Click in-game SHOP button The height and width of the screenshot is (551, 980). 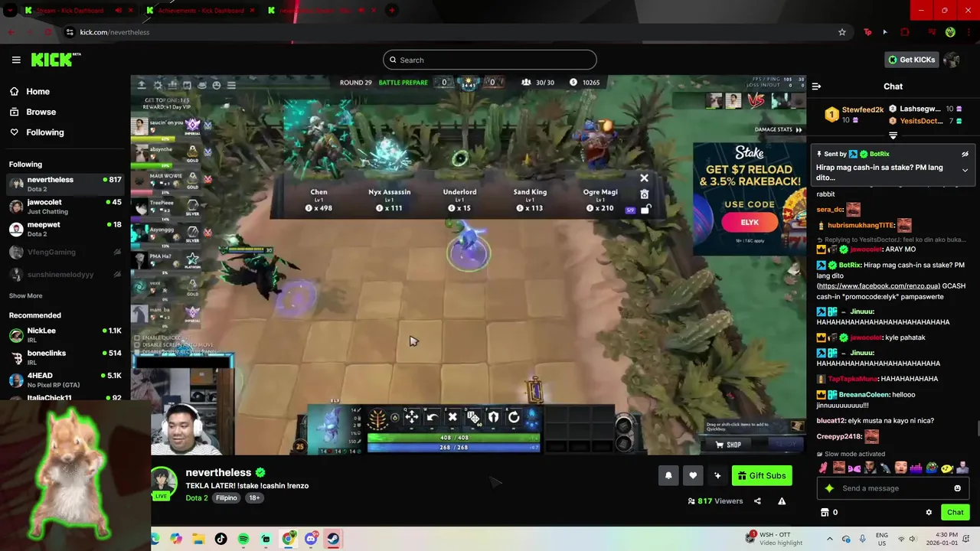click(x=728, y=445)
